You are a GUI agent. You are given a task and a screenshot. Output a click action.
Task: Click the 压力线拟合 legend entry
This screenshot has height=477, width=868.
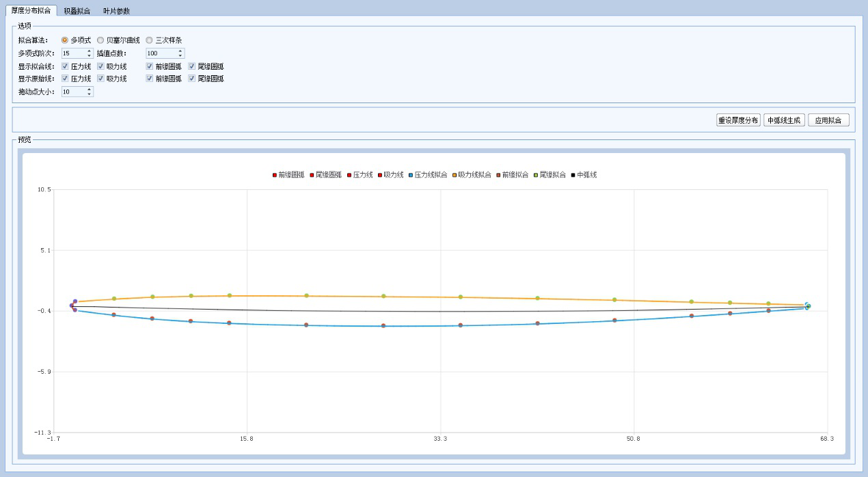pyautogui.click(x=428, y=175)
